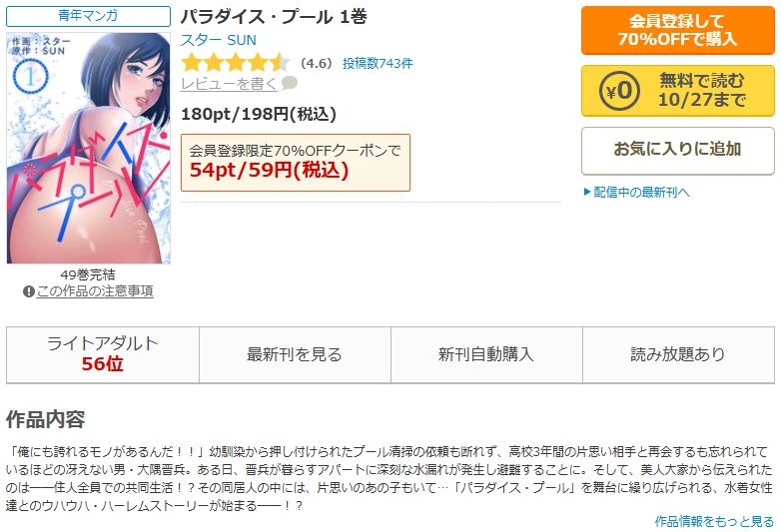Click the speech bubble review icon
The width and height of the screenshot is (781, 532).
[x=290, y=83]
